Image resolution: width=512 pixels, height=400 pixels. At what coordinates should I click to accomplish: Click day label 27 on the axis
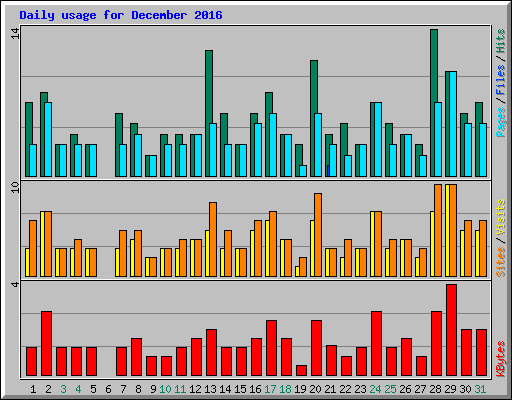pos(420,389)
